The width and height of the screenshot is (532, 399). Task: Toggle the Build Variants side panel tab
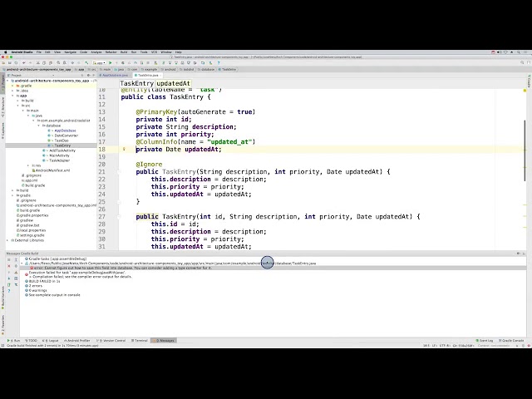tap(3, 298)
